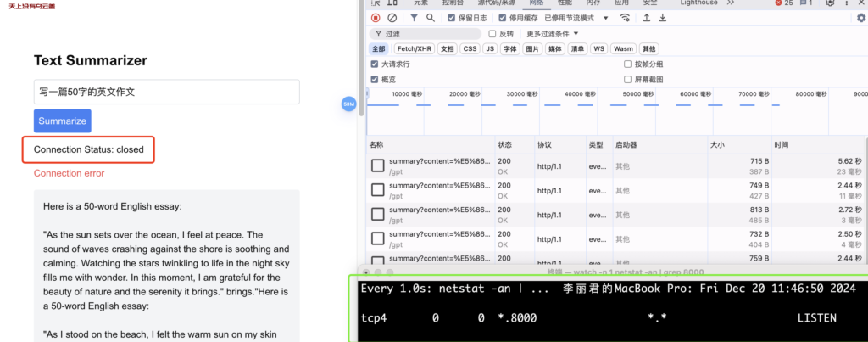
Task: Click the blue Summarize button
Action: tap(63, 121)
